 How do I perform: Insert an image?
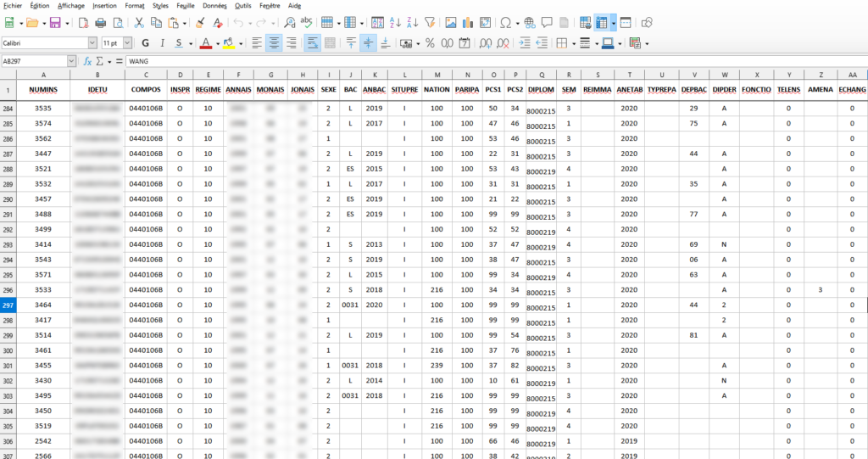click(451, 23)
